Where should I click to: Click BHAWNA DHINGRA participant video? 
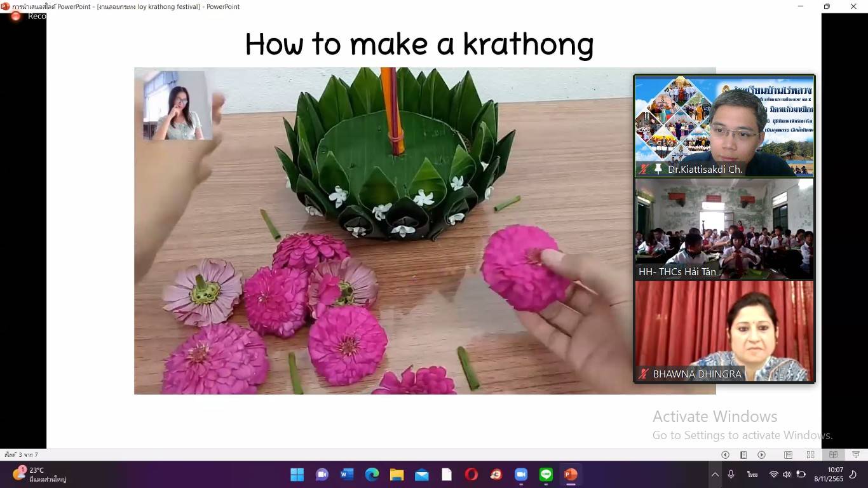[724, 330]
